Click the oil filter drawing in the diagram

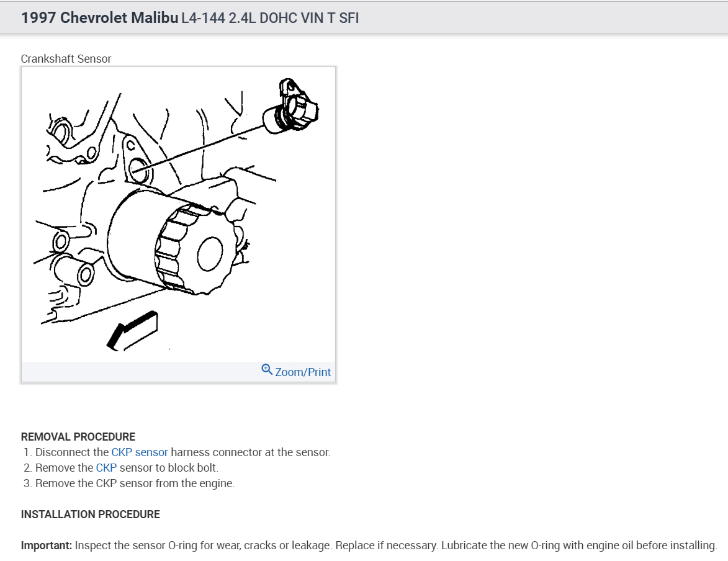172,241
